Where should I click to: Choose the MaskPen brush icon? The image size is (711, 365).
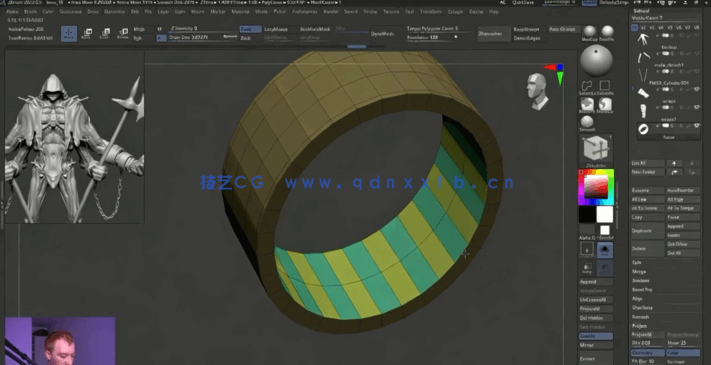click(587, 105)
